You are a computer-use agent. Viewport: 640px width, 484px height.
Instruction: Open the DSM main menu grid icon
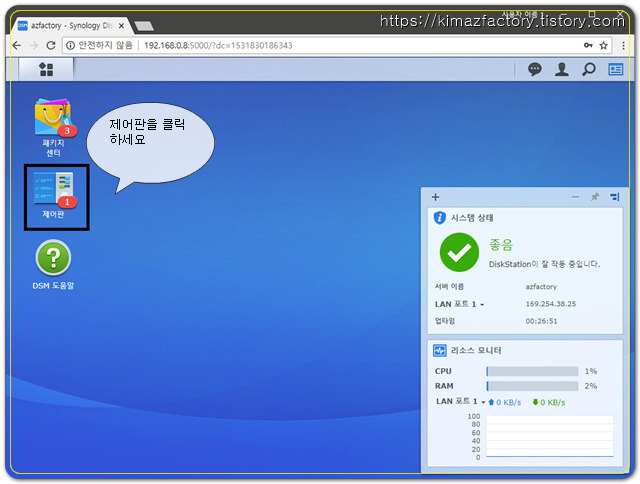click(x=46, y=69)
